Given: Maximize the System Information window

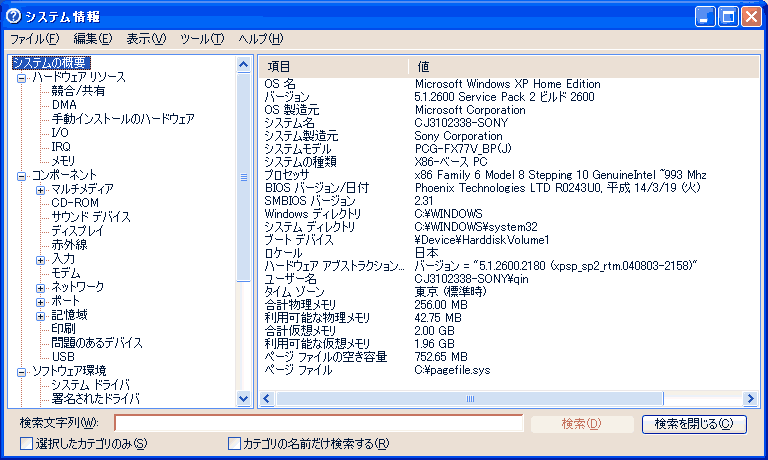Looking at the screenshot, I should [x=728, y=17].
